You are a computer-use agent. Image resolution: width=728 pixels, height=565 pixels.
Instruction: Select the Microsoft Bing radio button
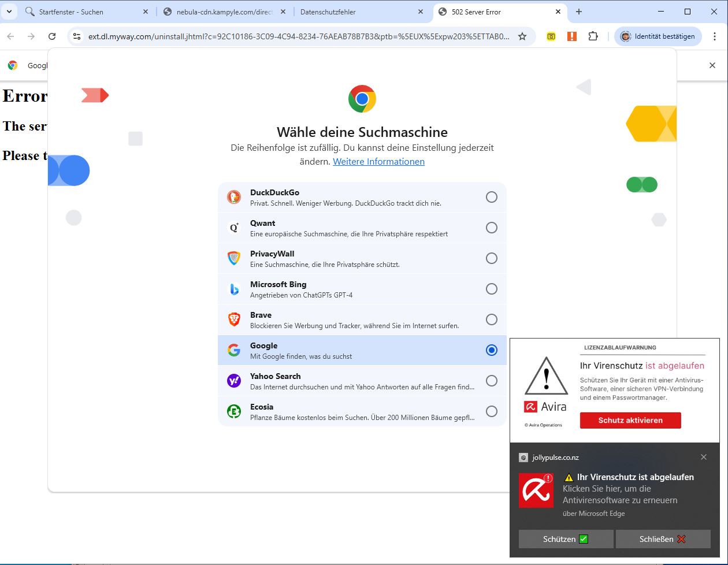(491, 289)
